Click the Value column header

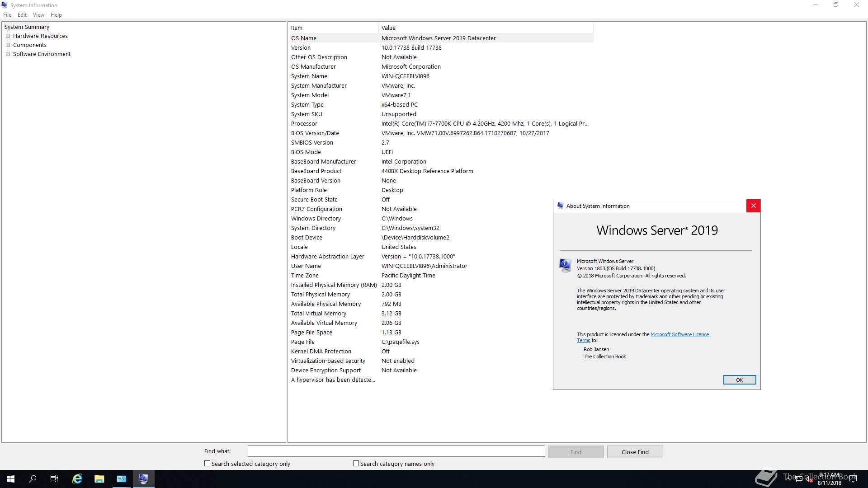click(486, 28)
